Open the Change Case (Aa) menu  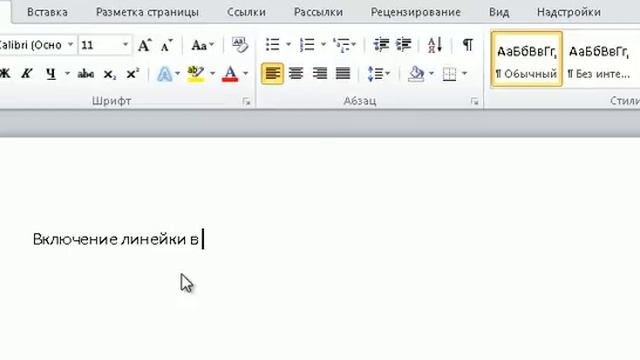202,45
